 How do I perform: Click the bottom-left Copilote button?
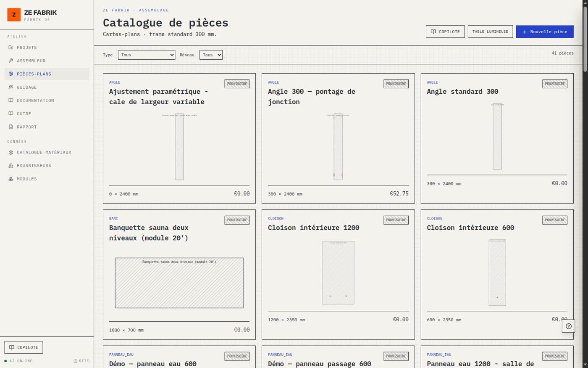(x=24, y=347)
